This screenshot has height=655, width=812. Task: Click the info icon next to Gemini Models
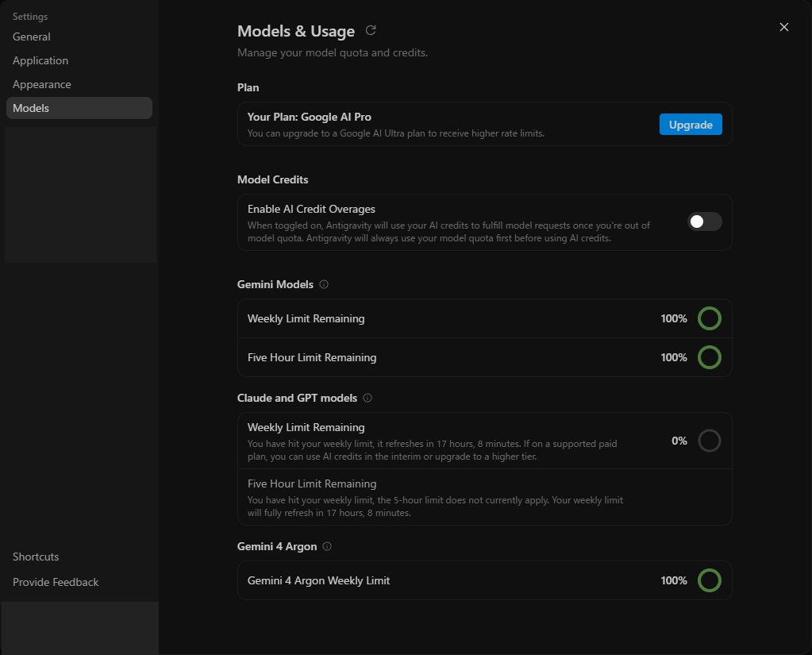(324, 284)
